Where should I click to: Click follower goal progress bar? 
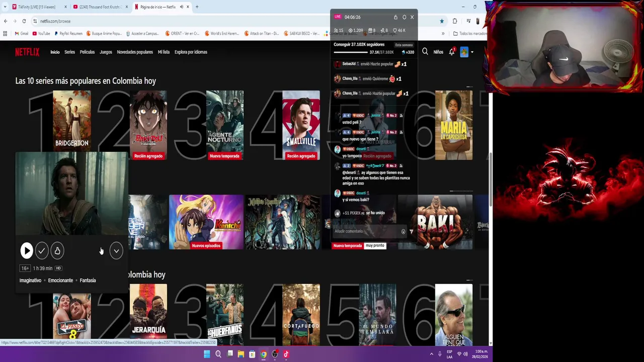[x=351, y=52]
